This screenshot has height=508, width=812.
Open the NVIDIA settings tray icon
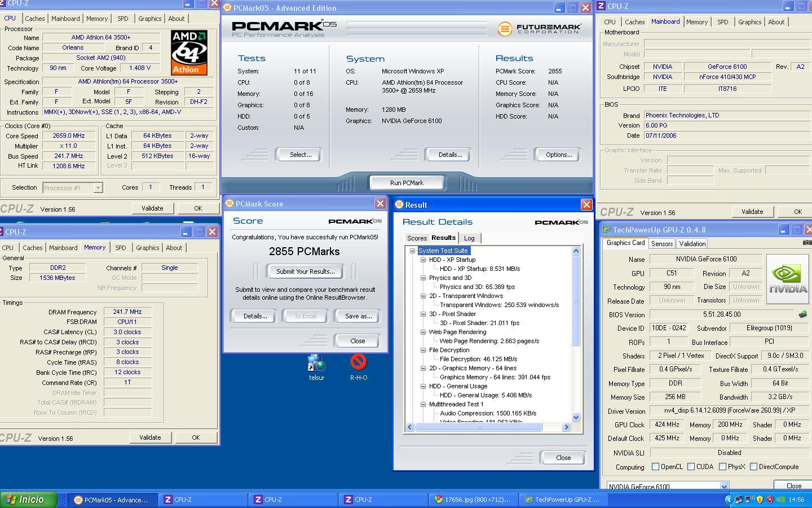(780, 500)
